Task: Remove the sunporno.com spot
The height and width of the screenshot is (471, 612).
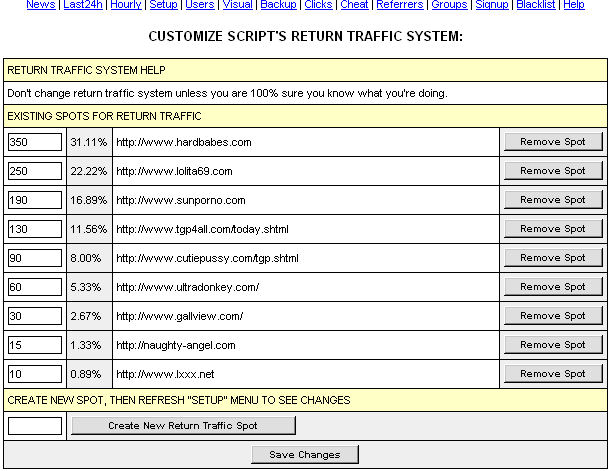Action: tap(553, 199)
